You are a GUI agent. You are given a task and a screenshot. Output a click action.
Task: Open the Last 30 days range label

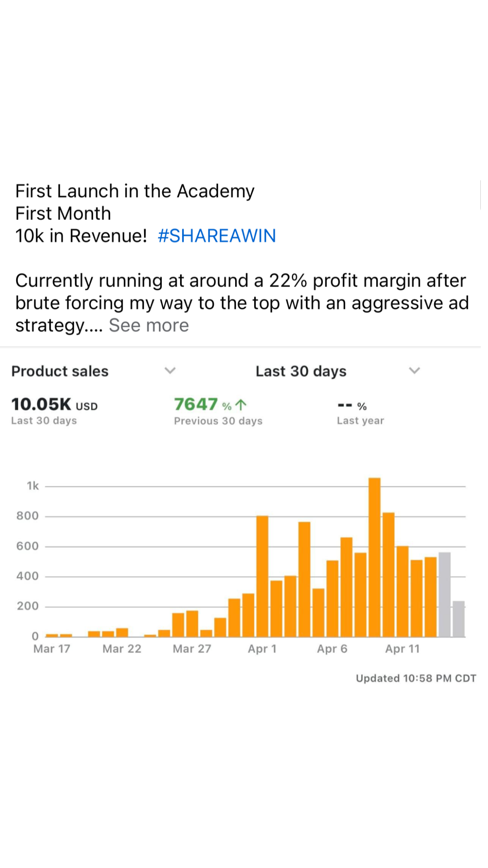(x=301, y=371)
